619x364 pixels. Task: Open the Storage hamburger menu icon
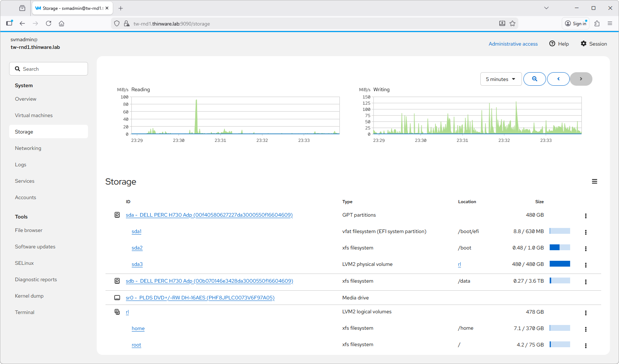[595, 181]
